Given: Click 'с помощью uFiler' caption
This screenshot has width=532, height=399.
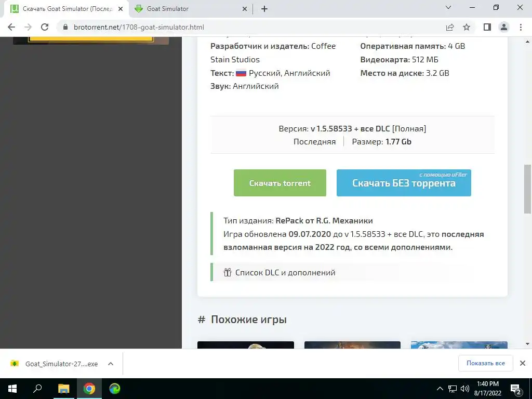Looking at the screenshot, I should coord(443,175).
